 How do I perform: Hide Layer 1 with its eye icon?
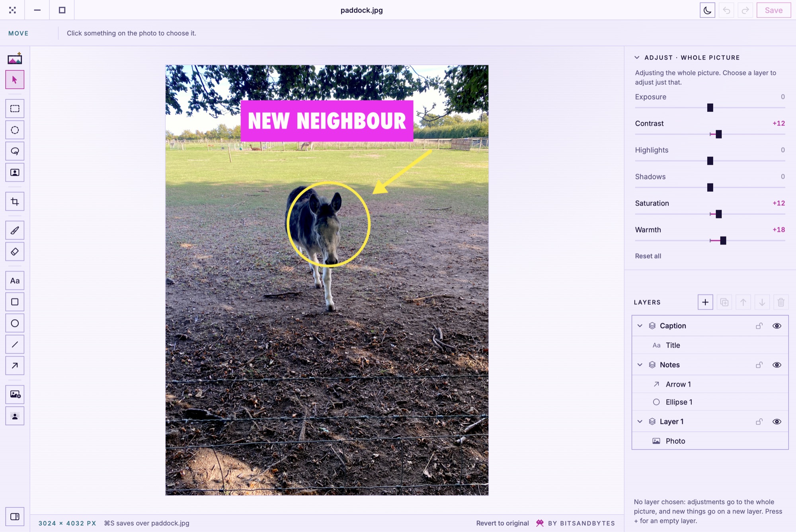tap(776, 422)
